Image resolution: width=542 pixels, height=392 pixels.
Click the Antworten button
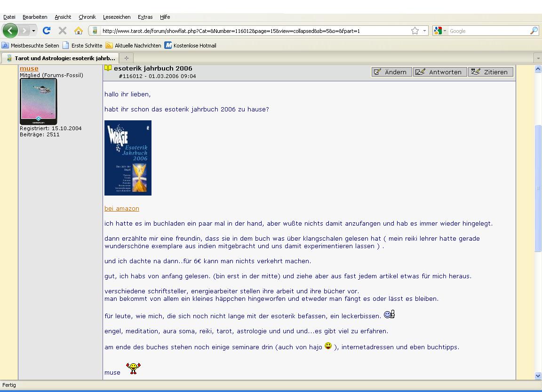click(x=440, y=72)
